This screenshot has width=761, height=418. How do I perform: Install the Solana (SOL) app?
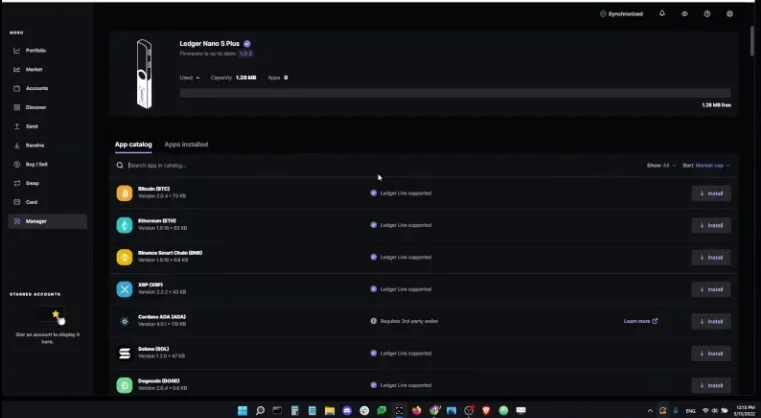711,353
